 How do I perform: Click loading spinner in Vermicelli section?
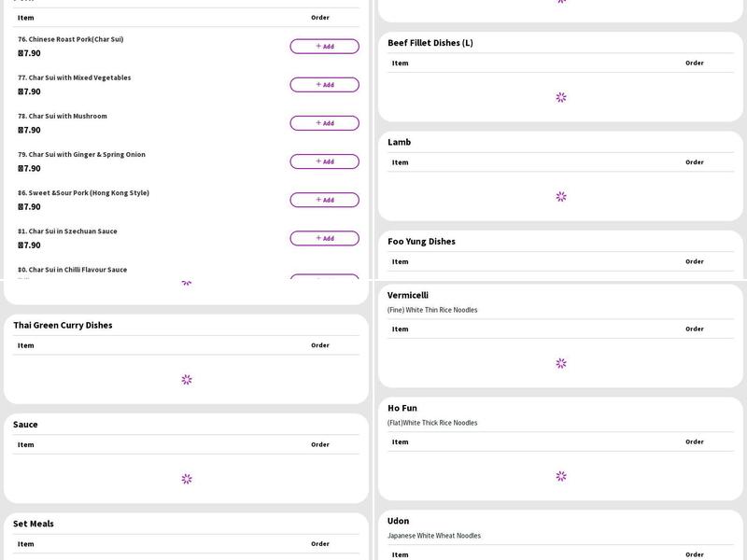pos(561,363)
